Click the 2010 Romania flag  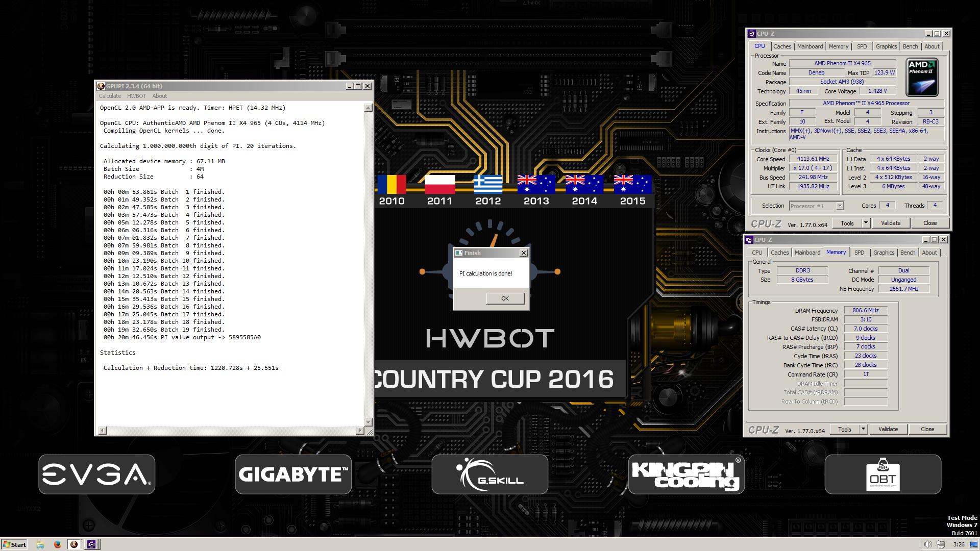[x=391, y=184]
